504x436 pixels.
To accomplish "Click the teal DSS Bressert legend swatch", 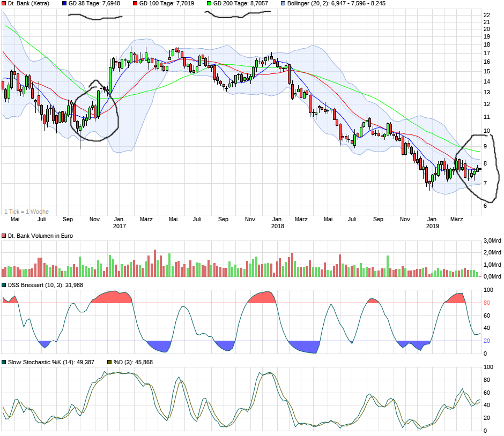I will [x=4, y=285].
